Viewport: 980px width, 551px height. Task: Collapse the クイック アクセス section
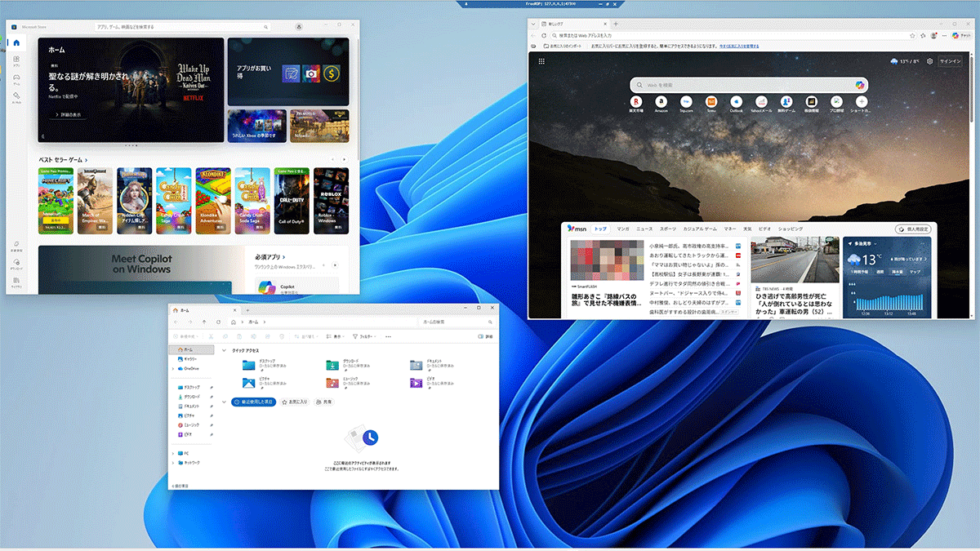click(224, 351)
